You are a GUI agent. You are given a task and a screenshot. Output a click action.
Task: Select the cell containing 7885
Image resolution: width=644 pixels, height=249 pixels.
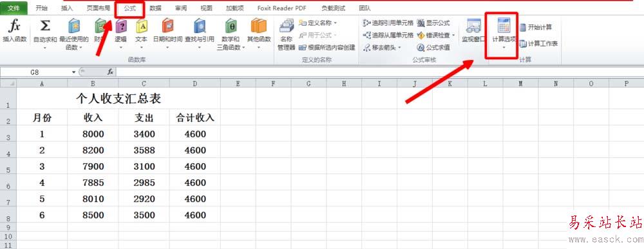pos(93,183)
